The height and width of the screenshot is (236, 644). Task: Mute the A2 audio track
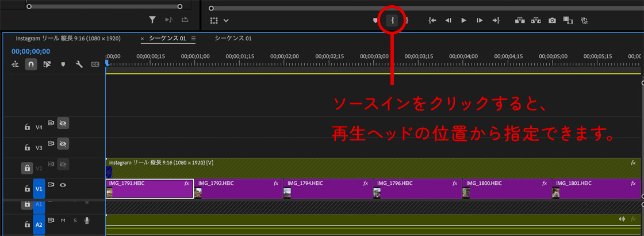pyautogui.click(x=63, y=220)
